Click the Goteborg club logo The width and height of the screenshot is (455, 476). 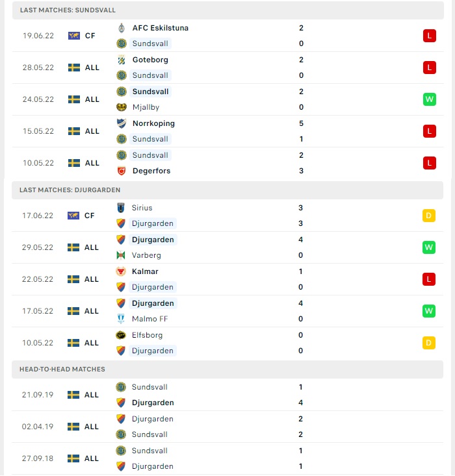122,60
